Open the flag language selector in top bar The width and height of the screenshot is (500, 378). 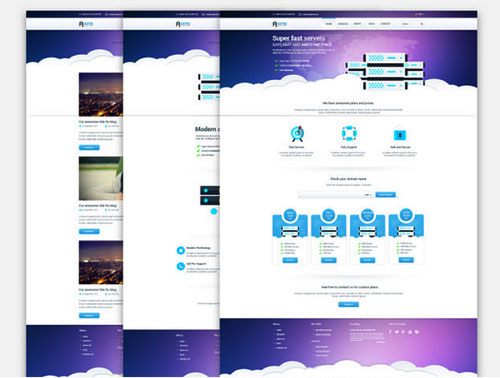click(418, 14)
